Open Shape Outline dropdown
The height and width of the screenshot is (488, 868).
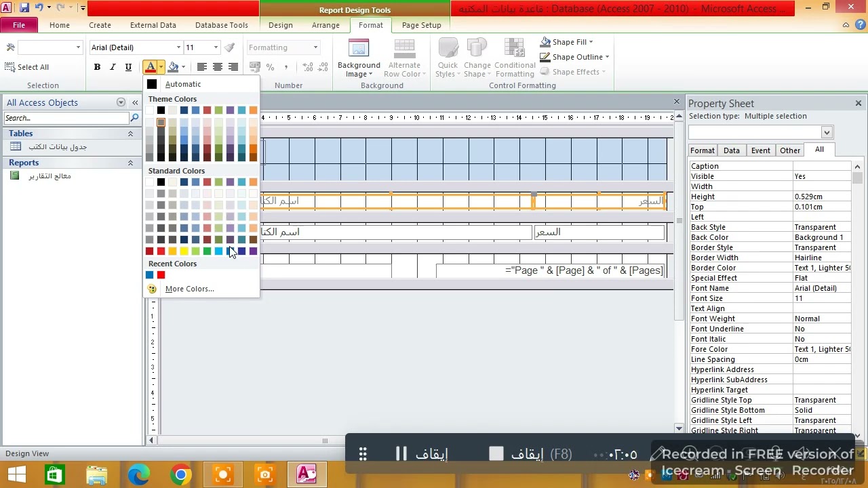pos(574,57)
